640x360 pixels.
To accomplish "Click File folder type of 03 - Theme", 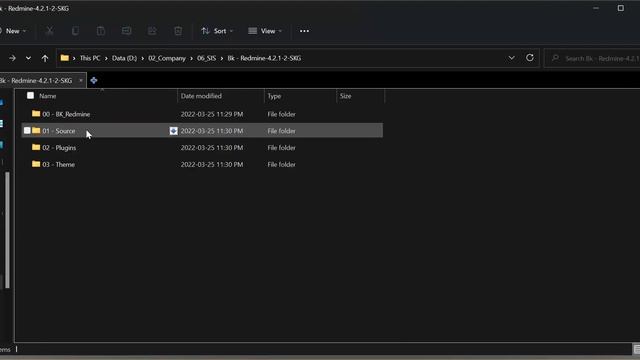I will [281, 164].
